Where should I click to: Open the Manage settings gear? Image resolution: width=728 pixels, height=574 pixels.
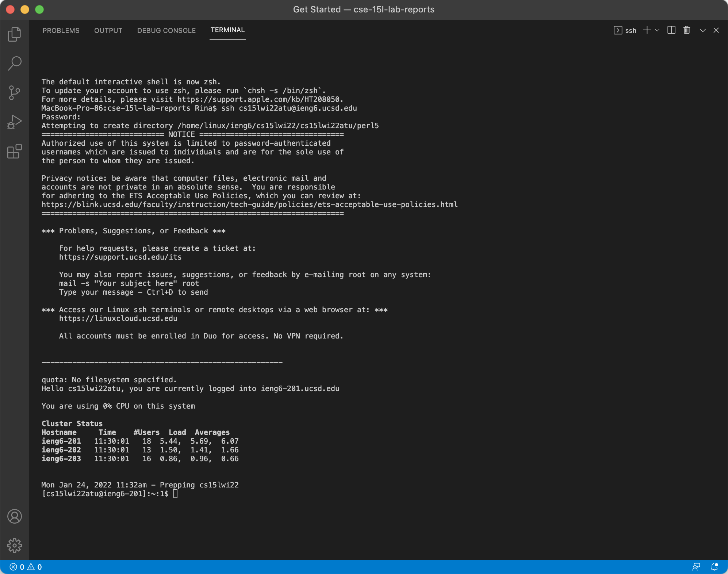pos(14,546)
